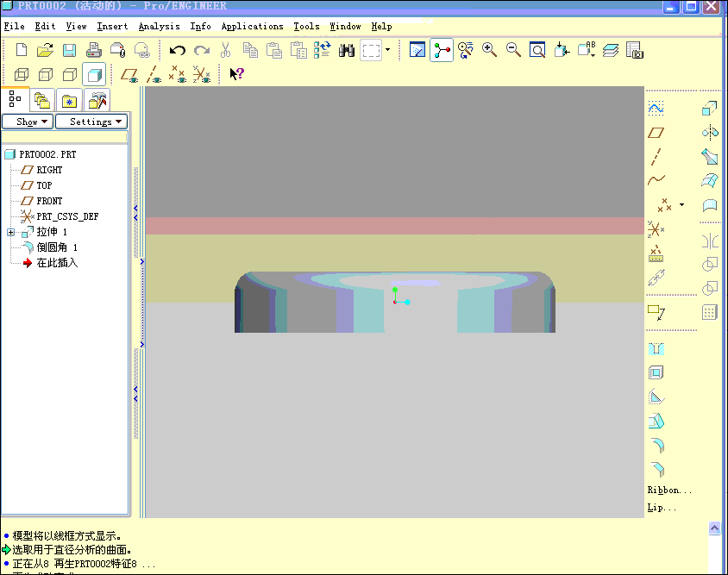728x575 pixels.
Task: Click the Zoom Out magnifier
Action: 513,50
